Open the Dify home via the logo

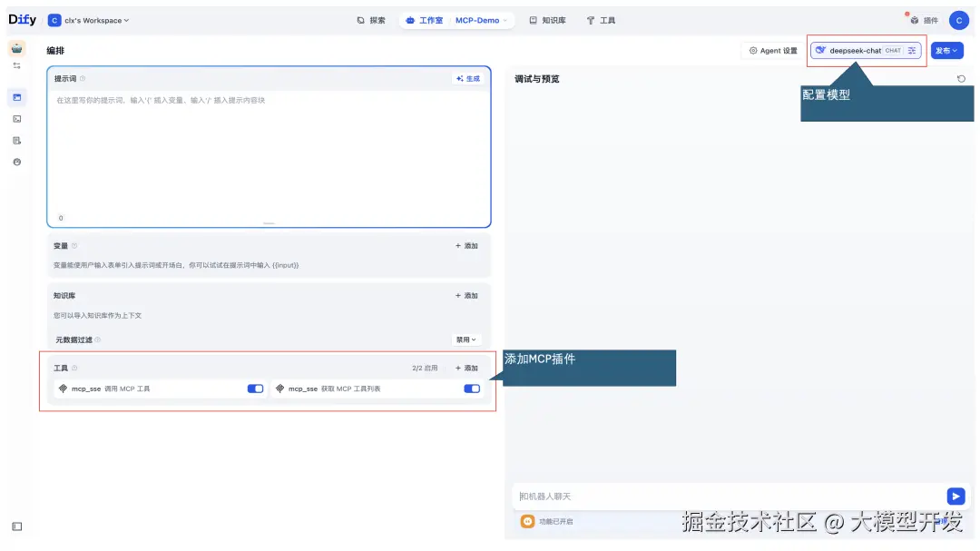(20, 19)
